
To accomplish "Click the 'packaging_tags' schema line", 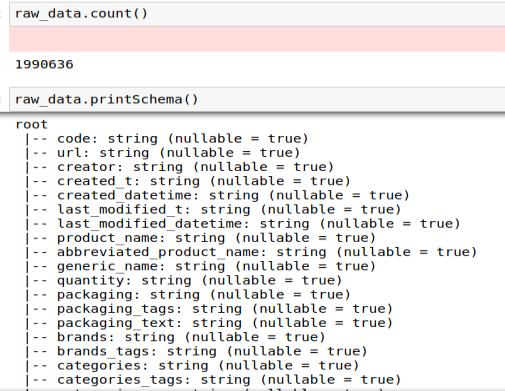I will pos(209,309).
